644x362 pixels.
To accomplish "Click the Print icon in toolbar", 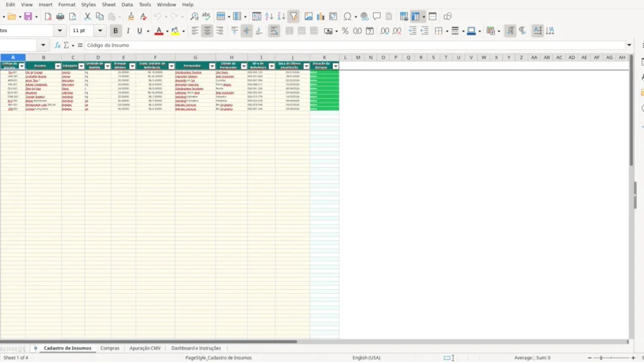I will tap(60, 16).
